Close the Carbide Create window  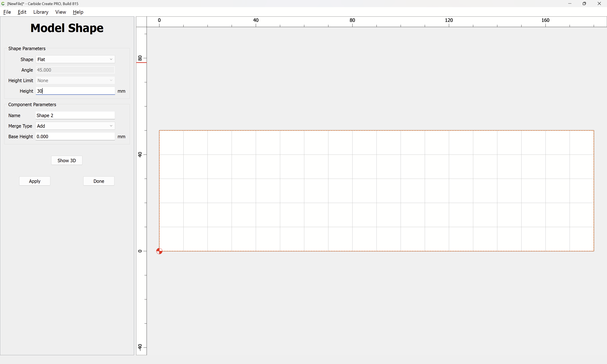pos(599,3)
